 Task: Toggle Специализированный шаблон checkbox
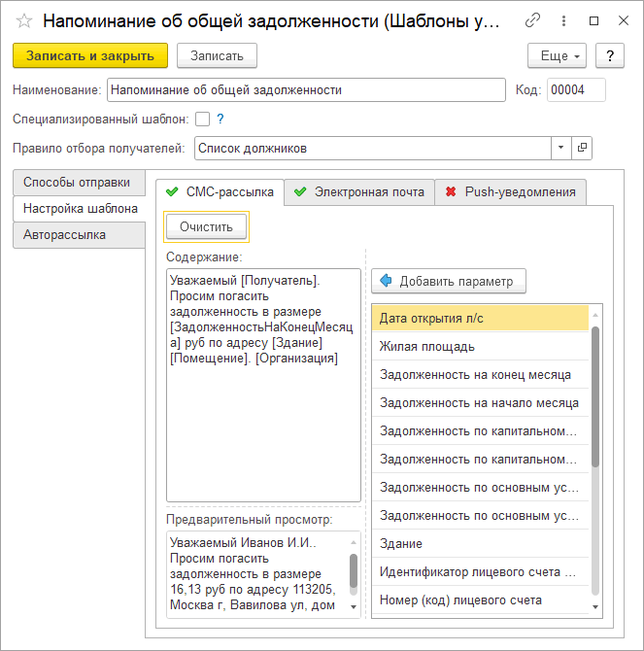(x=203, y=120)
